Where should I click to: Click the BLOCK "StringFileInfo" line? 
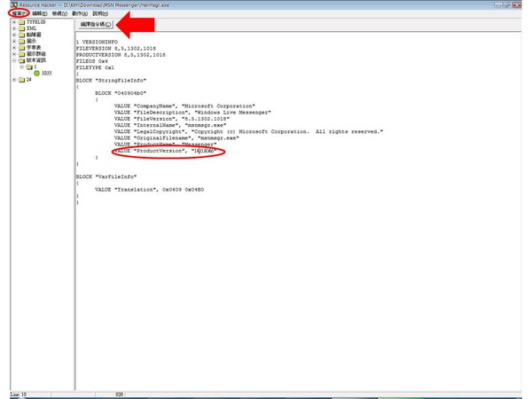111,81
